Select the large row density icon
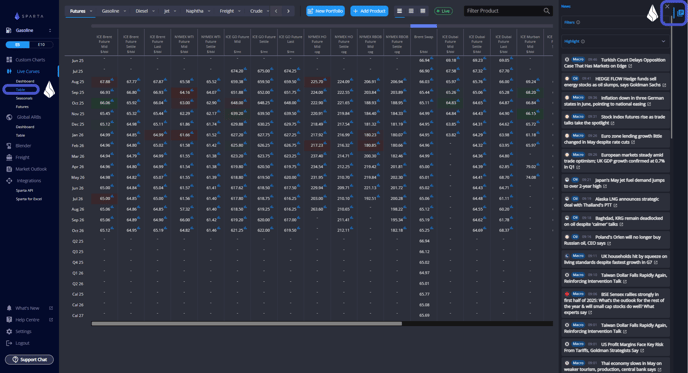Viewport: 688px width, 373px height. (423, 11)
